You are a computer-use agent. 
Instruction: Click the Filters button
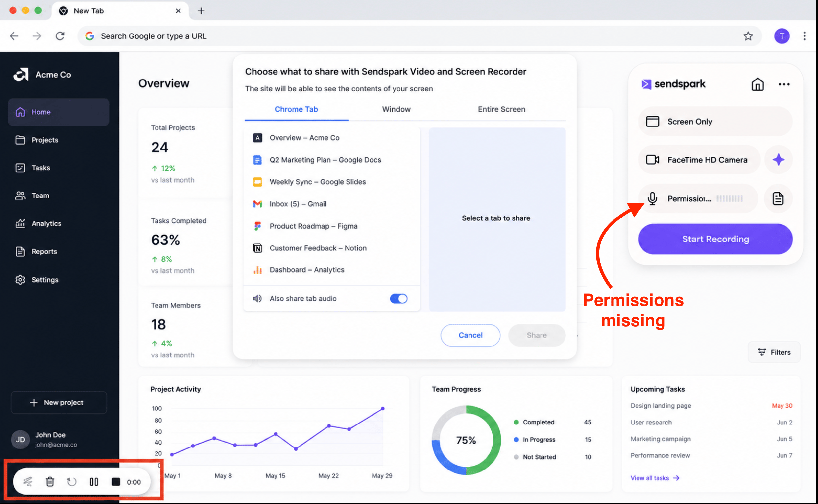click(774, 352)
